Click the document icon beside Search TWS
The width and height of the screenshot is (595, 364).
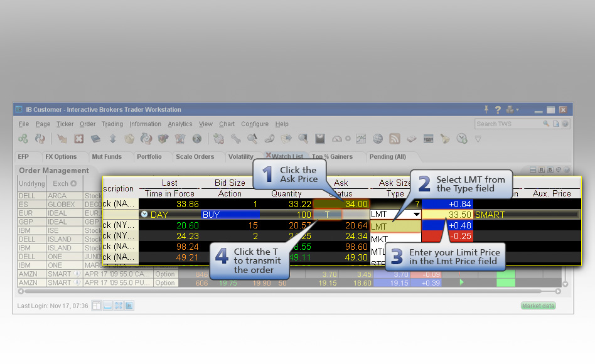point(556,124)
